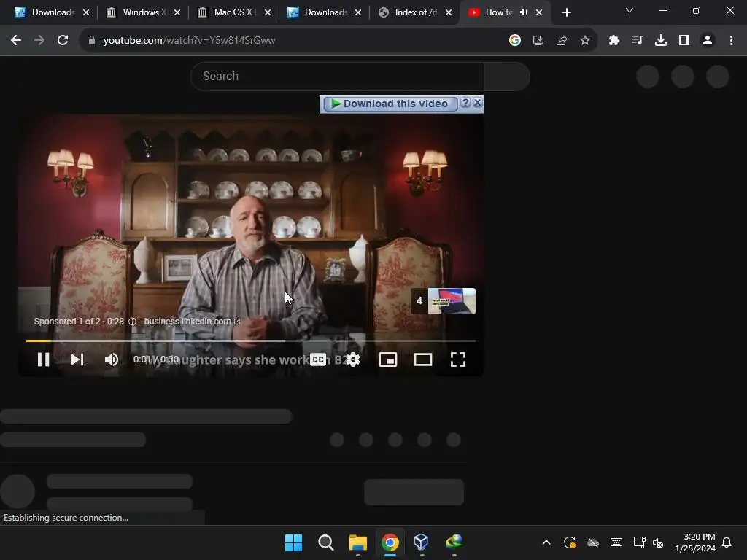This screenshot has height=560, width=747.
Task: Expand tab search chevron
Action: pyautogui.click(x=630, y=10)
